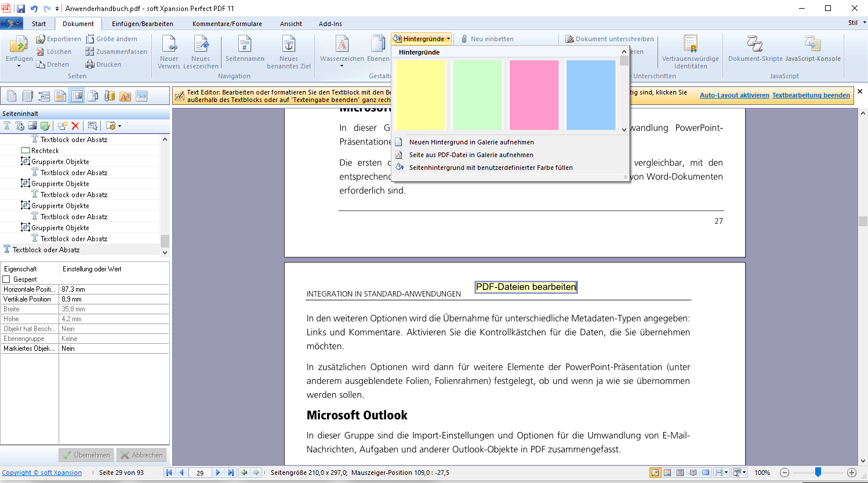The image size is (868, 483).
Task: Open the Add-Ins tab
Action: tap(331, 24)
